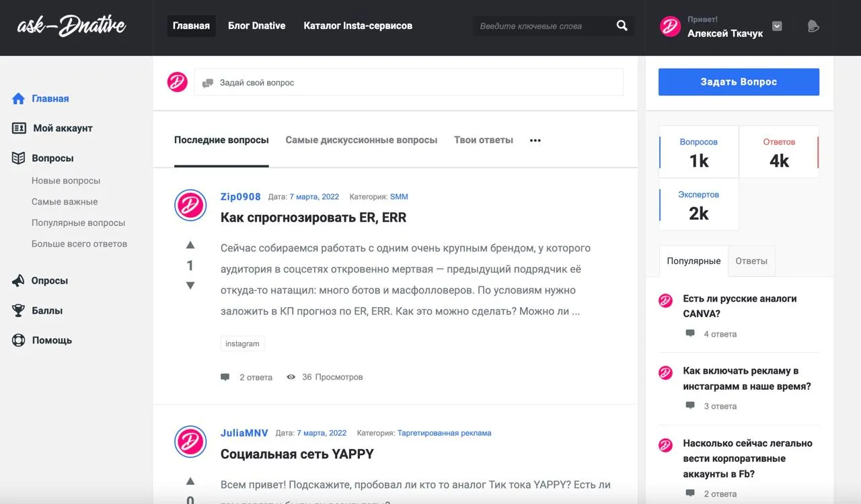Open the JuliaMNV user profile link
Image resolution: width=861 pixels, height=504 pixels.
pos(244,433)
